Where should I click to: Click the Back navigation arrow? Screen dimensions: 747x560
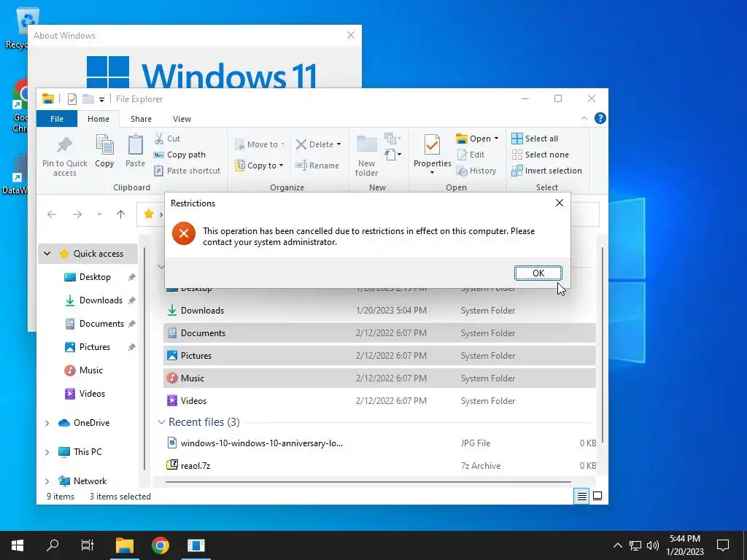pos(52,214)
